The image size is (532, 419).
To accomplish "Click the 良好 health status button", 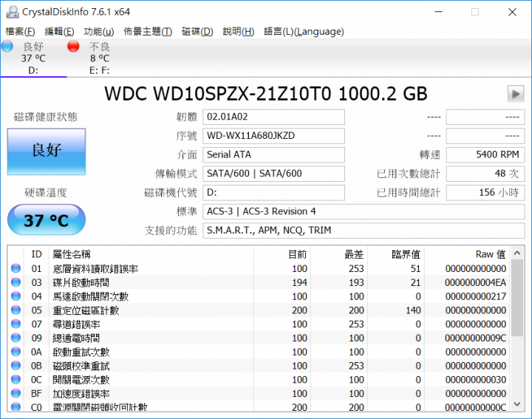I will coord(47,151).
